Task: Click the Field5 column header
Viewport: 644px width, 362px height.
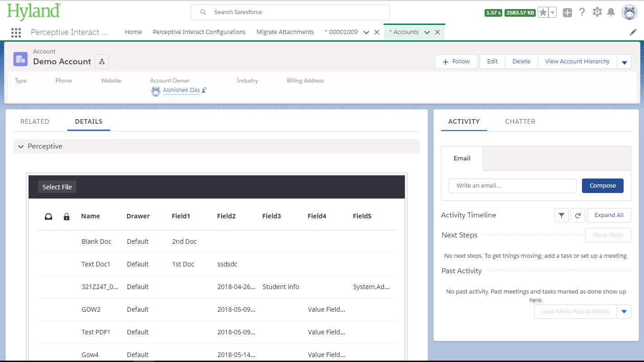Action: click(362, 217)
